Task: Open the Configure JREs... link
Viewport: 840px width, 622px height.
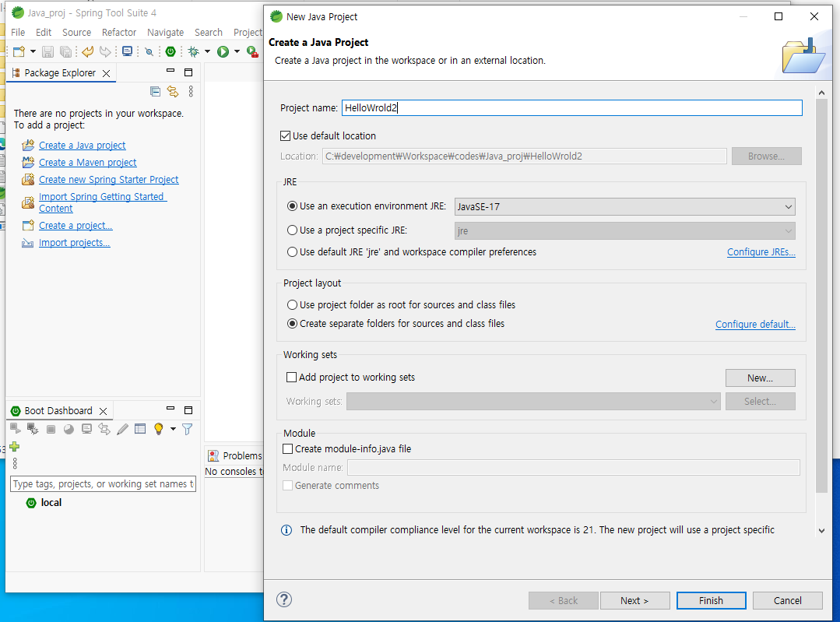Action: pyautogui.click(x=761, y=251)
